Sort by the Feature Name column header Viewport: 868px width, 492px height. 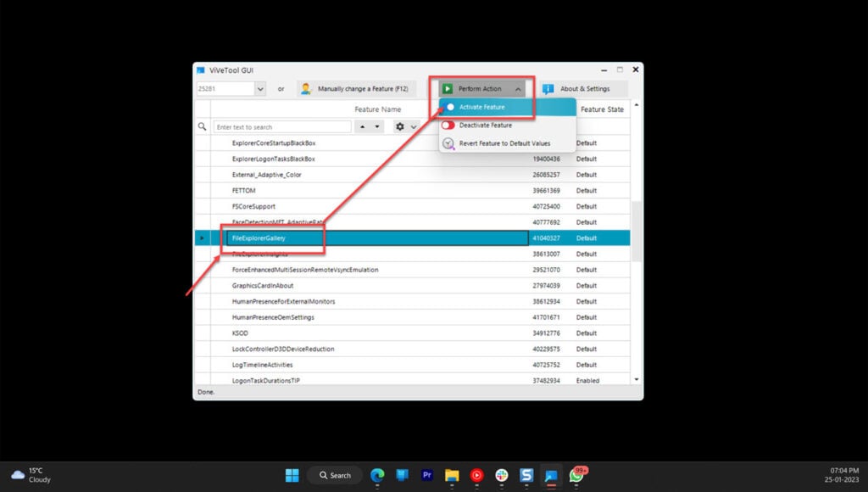[377, 109]
